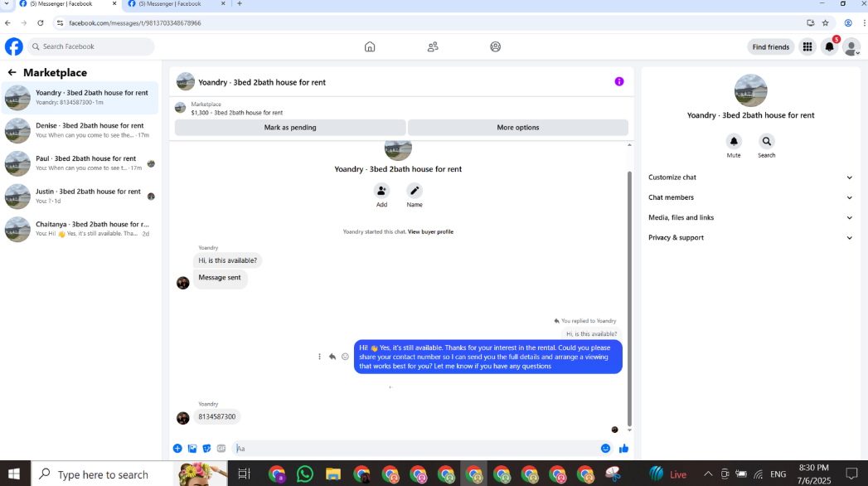This screenshot has height=486, width=868.
Task: Open tab search dropdown in browser
Action: tap(7, 4)
